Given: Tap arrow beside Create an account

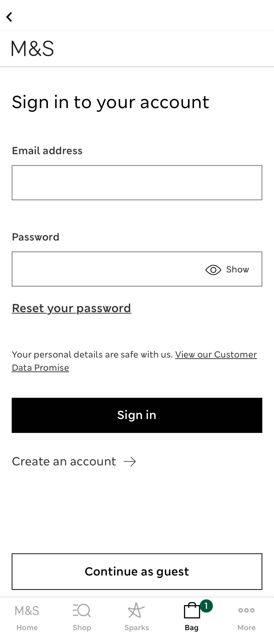Looking at the screenshot, I should [130, 461].
